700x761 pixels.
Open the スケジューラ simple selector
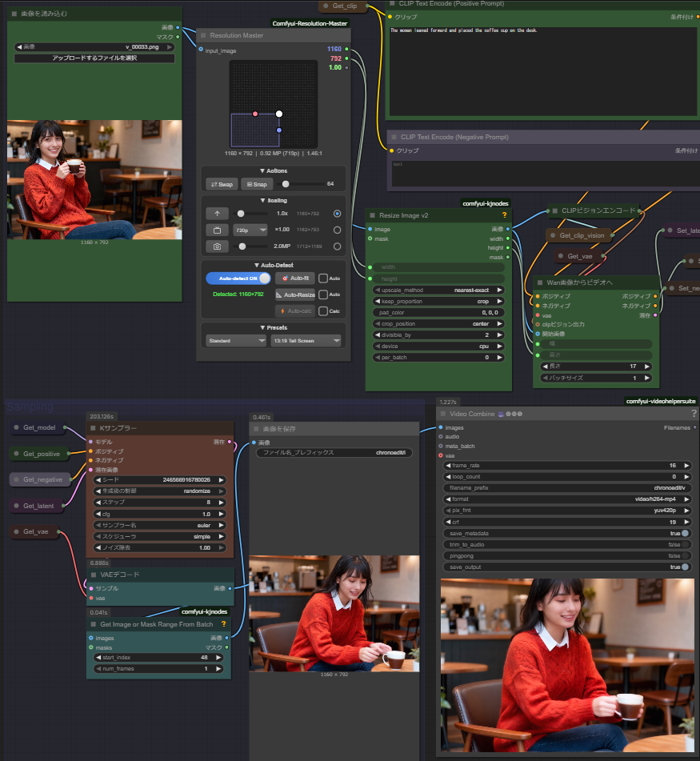159,536
